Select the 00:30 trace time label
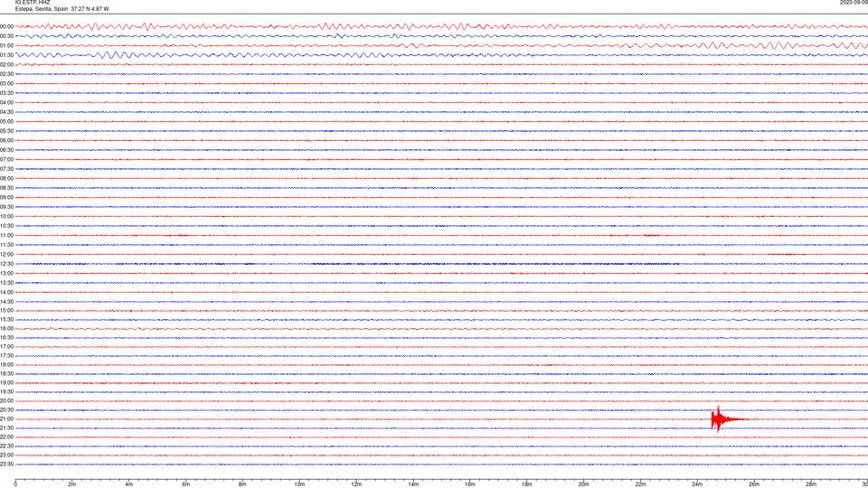This screenshot has width=868, height=488. pos(6,36)
